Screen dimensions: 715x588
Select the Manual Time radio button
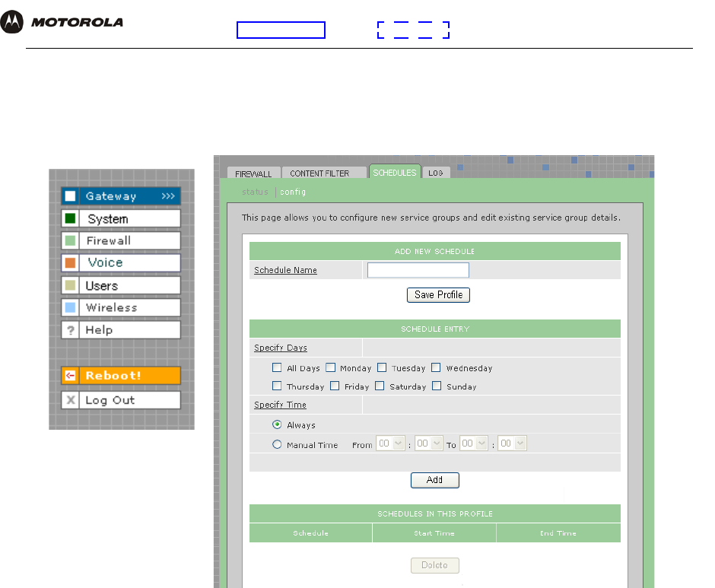tap(277, 444)
